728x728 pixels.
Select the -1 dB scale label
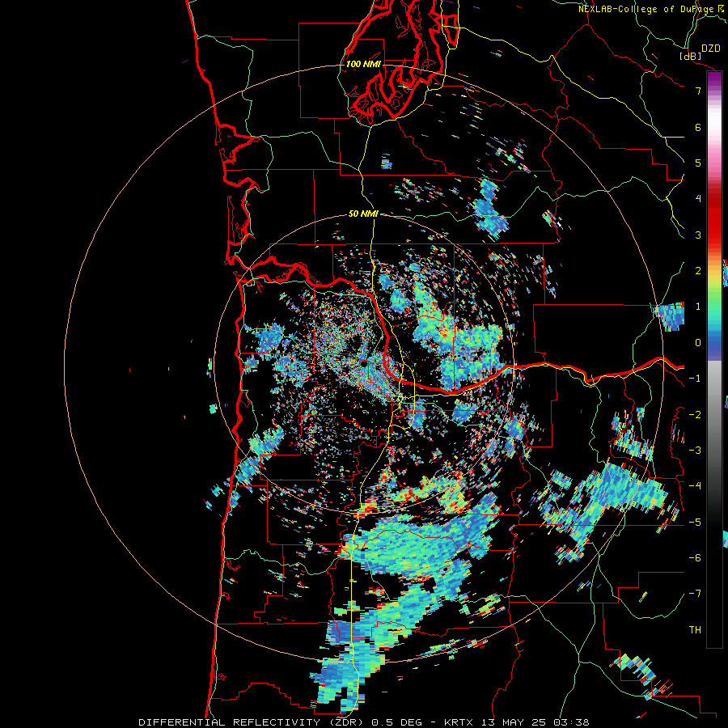[695, 379]
